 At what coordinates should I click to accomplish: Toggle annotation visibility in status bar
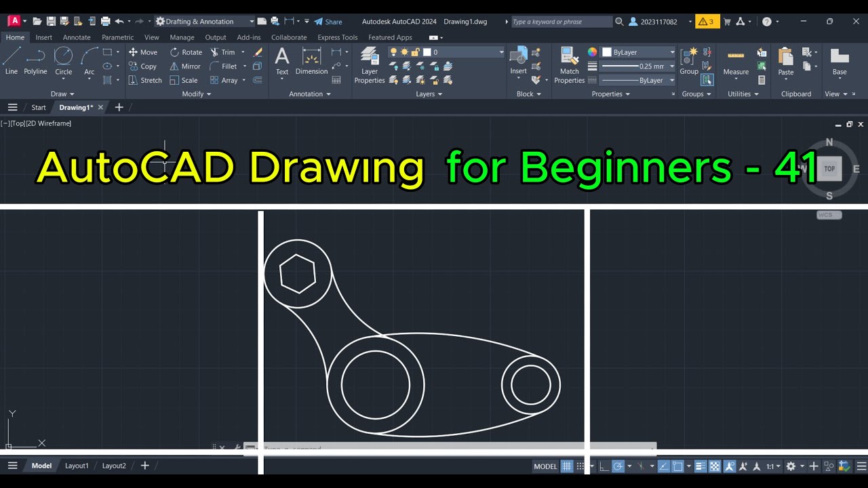tap(730, 466)
